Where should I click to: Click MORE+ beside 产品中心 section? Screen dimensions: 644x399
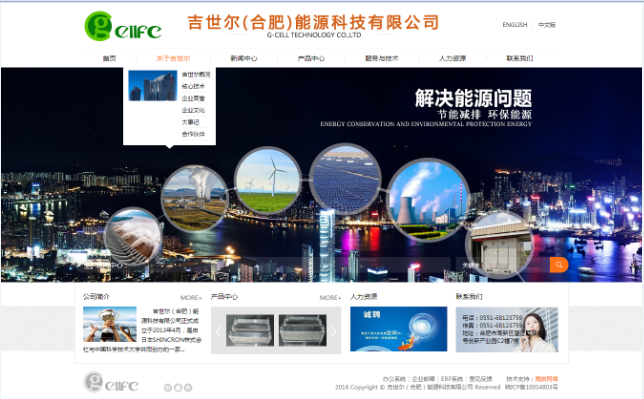[x=331, y=298]
